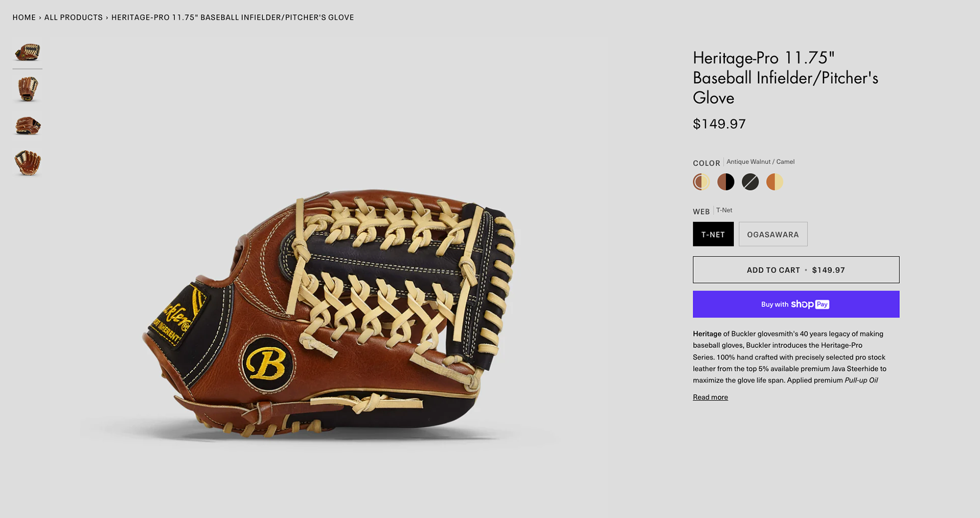The width and height of the screenshot is (980, 518).
Task: Click the product title heading
Action: [786, 78]
